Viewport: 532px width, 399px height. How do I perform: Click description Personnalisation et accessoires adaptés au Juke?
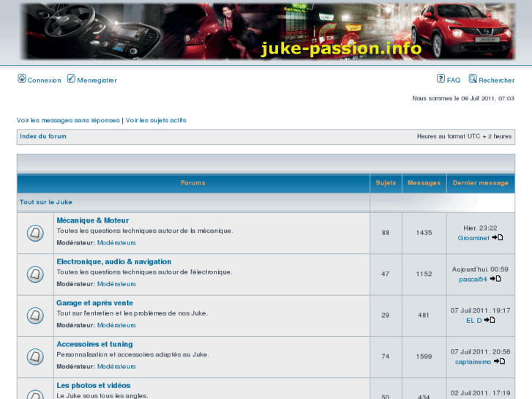(133, 354)
